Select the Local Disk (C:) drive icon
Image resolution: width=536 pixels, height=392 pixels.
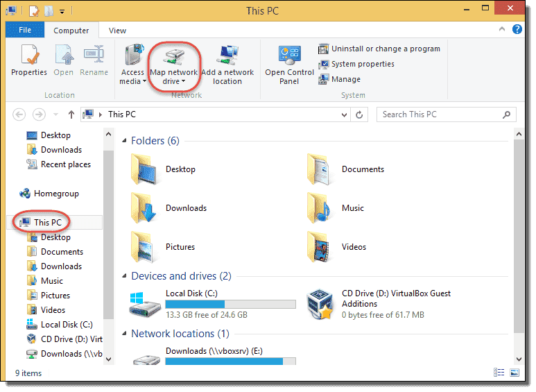point(145,305)
